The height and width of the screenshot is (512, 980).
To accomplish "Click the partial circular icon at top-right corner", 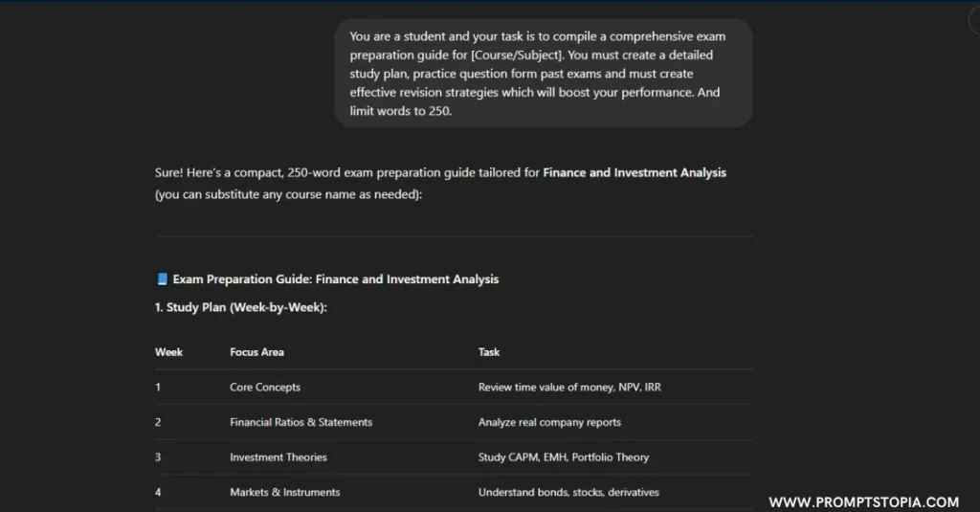I will click(x=974, y=21).
